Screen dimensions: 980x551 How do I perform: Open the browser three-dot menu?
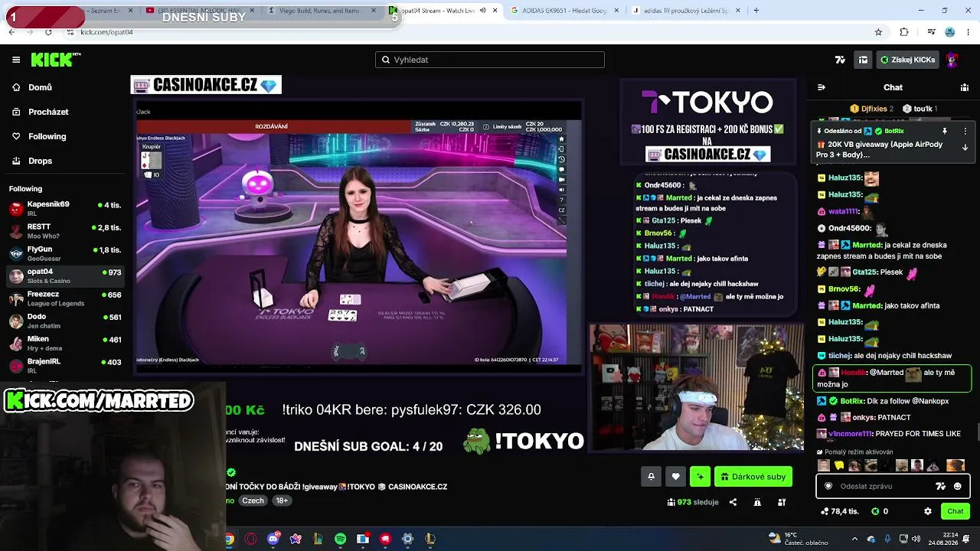tap(968, 32)
